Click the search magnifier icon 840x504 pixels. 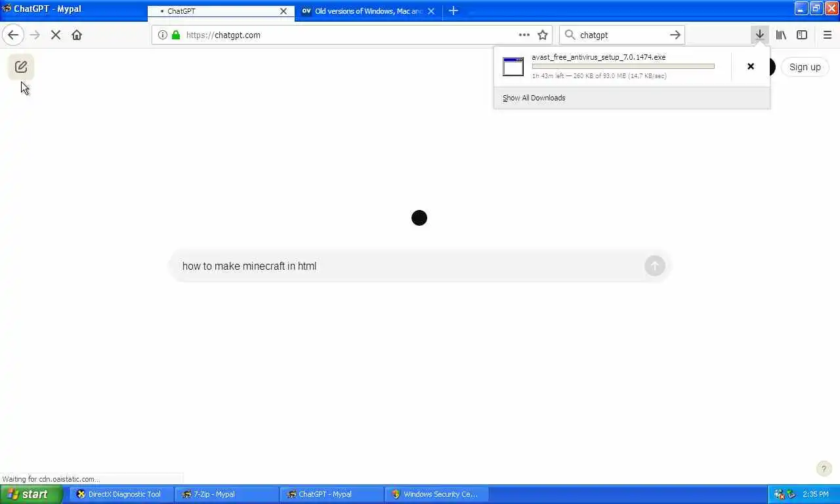pyautogui.click(x=570, y=35)
